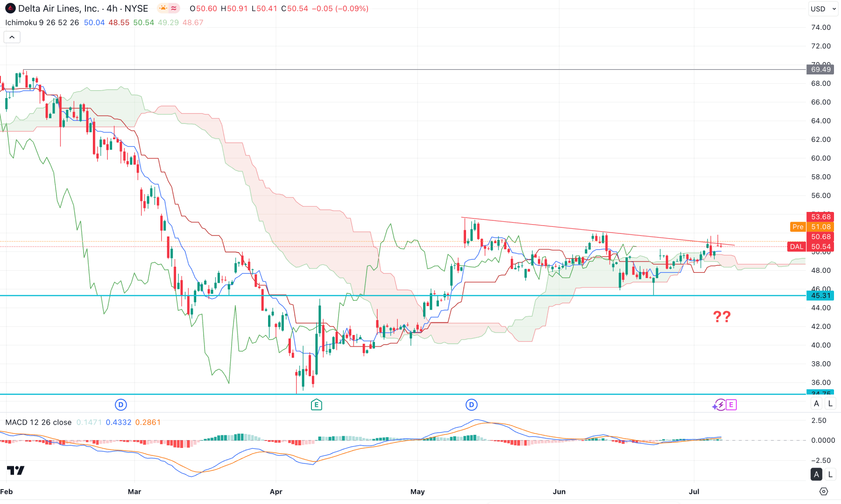Click the close price C50.54 readout
The width and height of the screenshot is (841, 504).
coord(294,8)
